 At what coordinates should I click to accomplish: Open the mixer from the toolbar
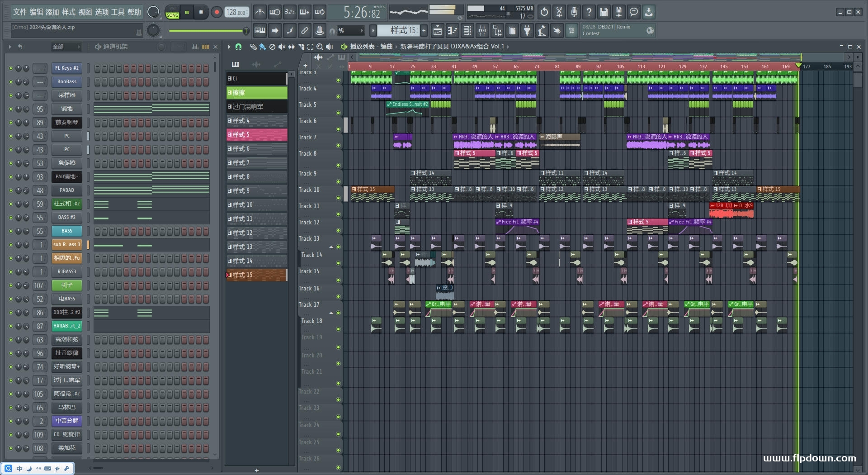tap(482, 31)
